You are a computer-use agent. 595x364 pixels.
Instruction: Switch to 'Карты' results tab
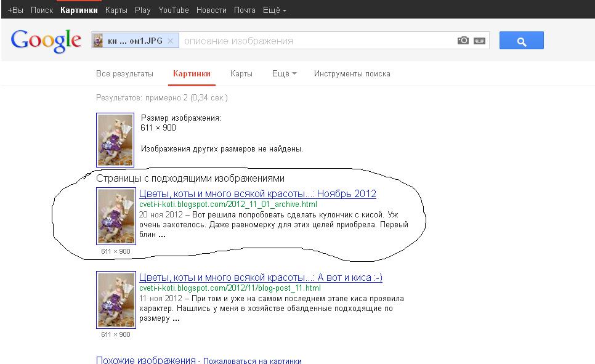tap(241, 74)
